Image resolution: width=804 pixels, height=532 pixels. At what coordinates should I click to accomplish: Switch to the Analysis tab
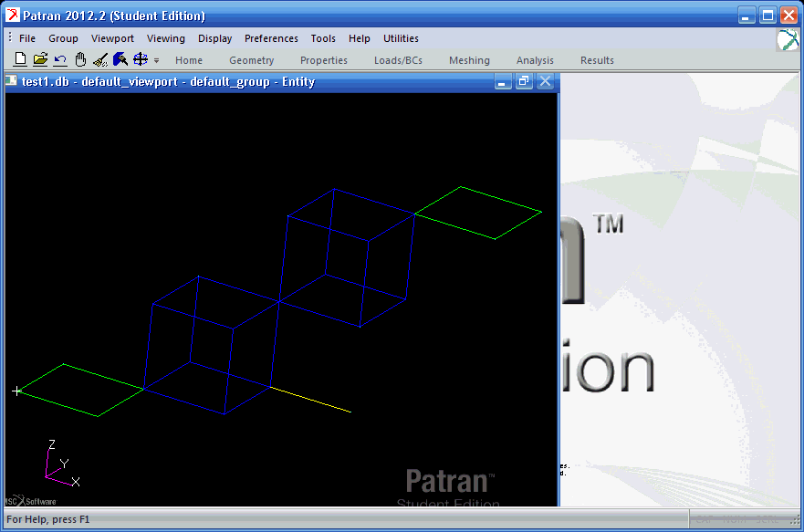click(x=535, y=60)
